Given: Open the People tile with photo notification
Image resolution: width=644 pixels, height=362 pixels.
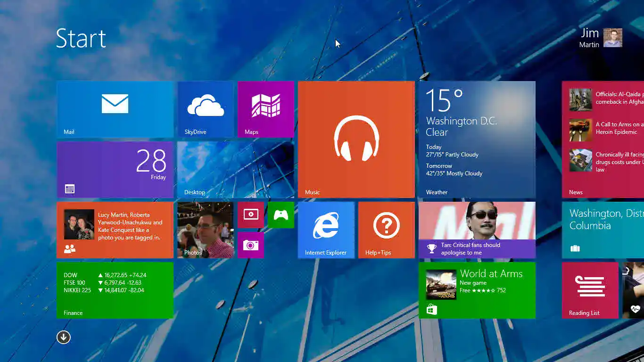Looking at the screenshot, I should [x=115, y=230].
